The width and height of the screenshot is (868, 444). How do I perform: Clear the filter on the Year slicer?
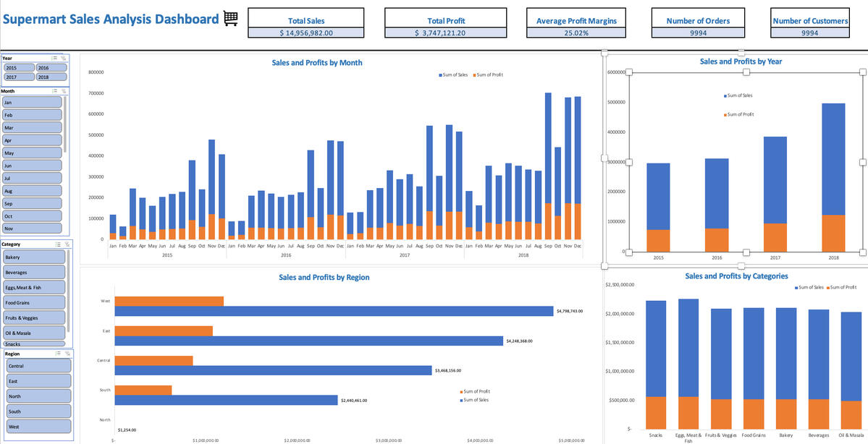64,58
